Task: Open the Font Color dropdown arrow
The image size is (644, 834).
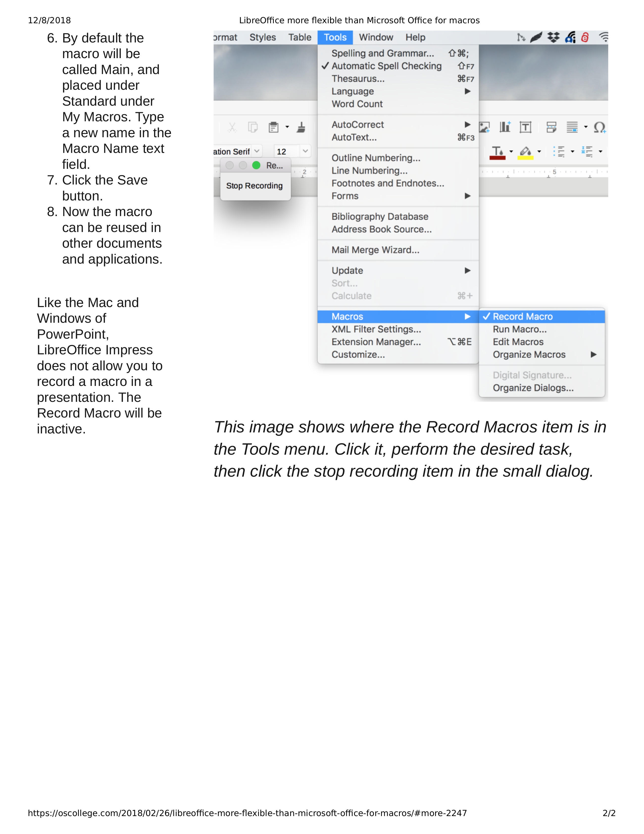Action: (511, 152)
